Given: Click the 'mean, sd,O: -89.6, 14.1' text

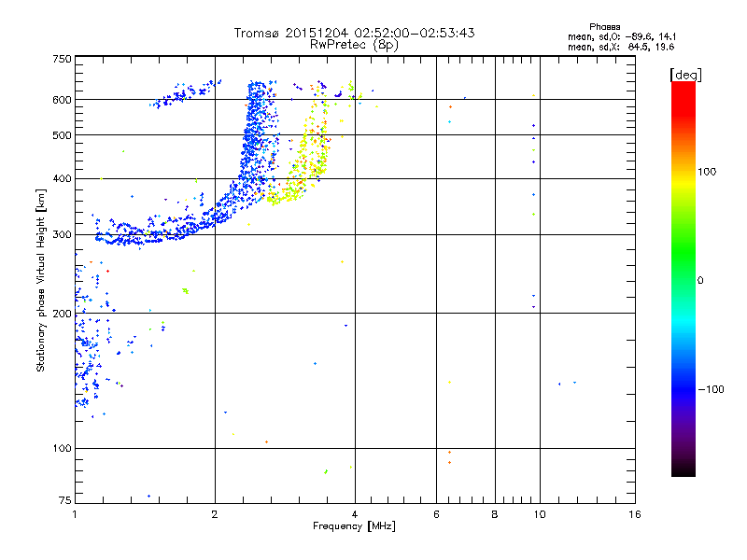Looking at the screenshot, I should click(x=622, y=36).
